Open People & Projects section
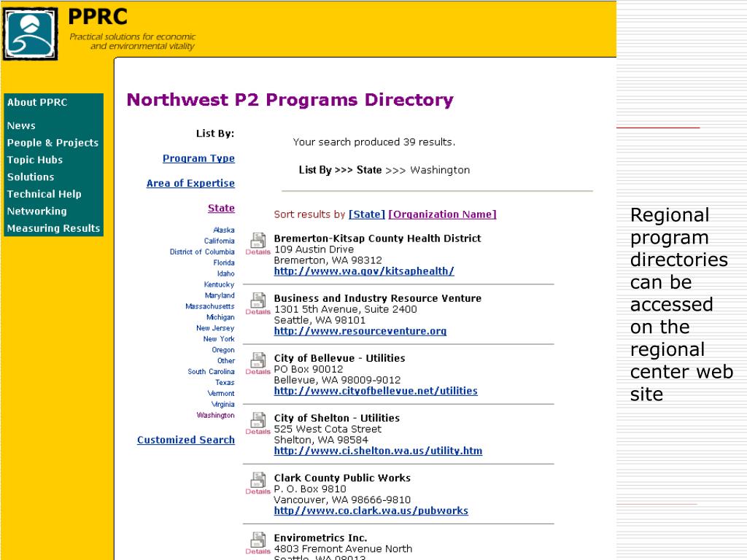This screenshot has width=747, height=560. point(53,143)
